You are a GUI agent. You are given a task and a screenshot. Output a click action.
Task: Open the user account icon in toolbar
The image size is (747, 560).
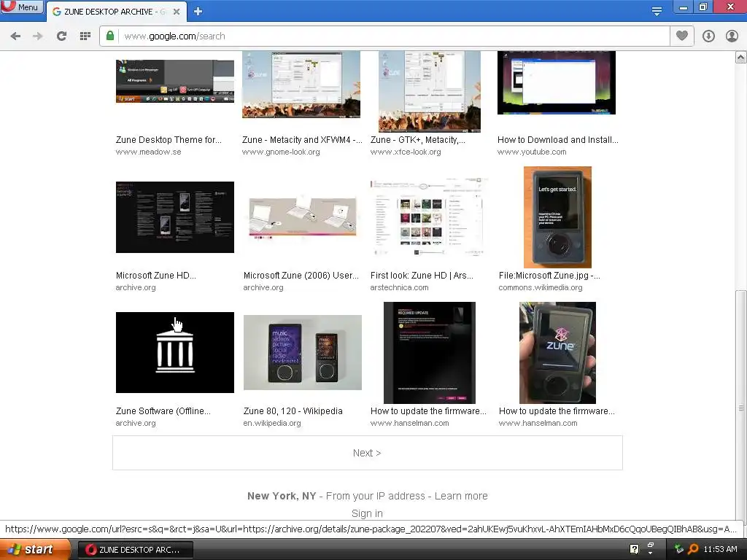pyautogui.click(x=732, y=36)
